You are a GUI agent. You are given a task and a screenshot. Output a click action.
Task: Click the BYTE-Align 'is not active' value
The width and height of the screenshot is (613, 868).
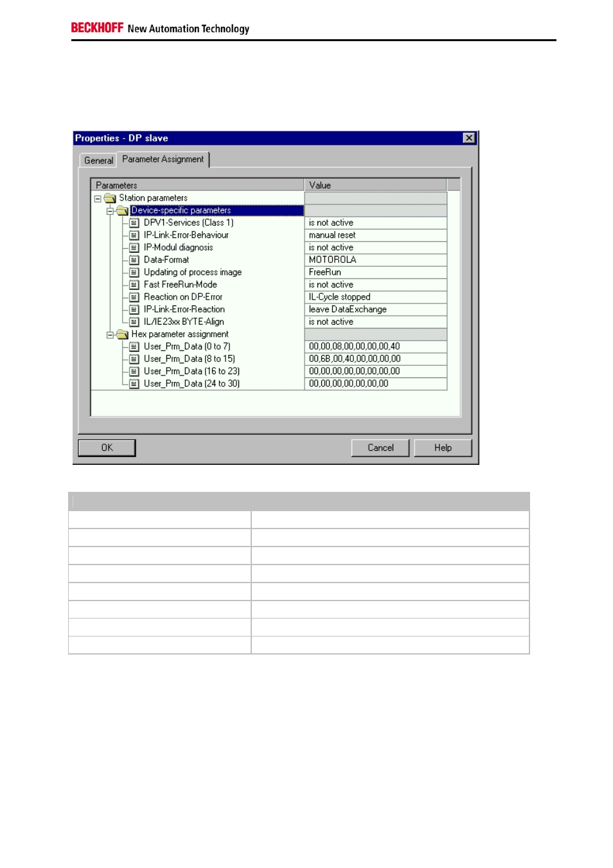click(x=375, y=322)
